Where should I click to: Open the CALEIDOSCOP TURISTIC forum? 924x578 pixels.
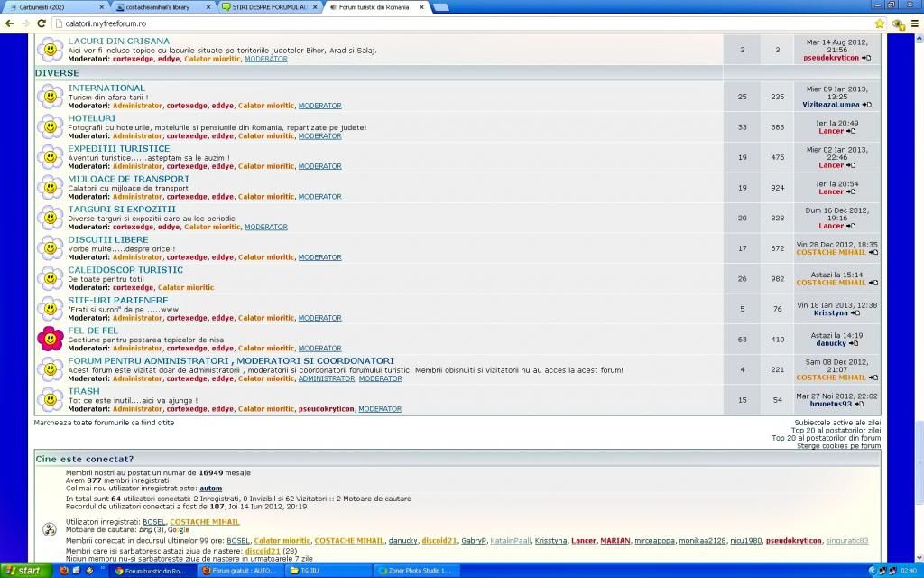pyautogui.click(x=125, y=270)
